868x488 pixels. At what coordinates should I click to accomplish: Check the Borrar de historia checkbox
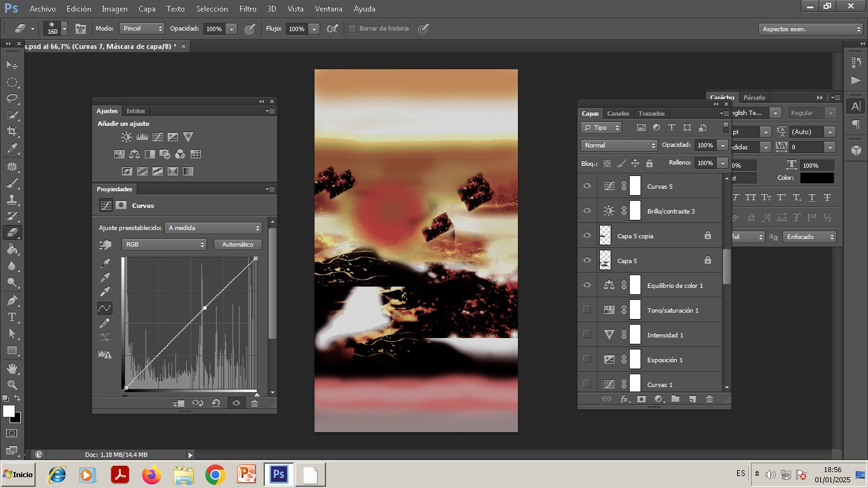352,29
